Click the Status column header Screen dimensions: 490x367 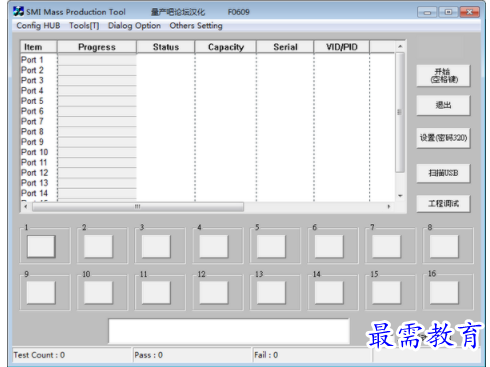(166, 47)
